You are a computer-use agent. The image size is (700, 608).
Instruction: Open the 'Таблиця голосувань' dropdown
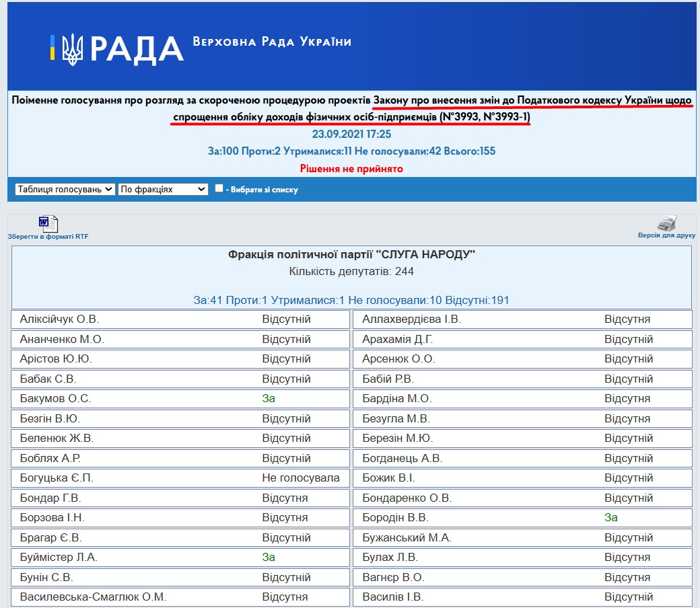click(65, 189)
